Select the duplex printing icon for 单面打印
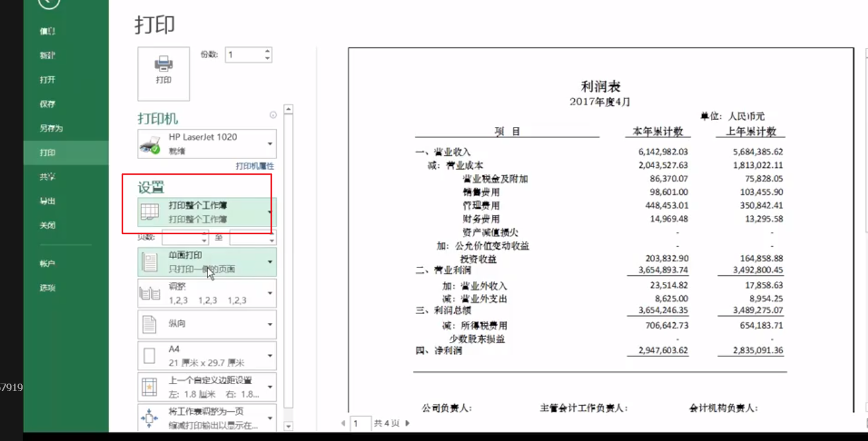The image size is (868, 441). click(150, 262)
